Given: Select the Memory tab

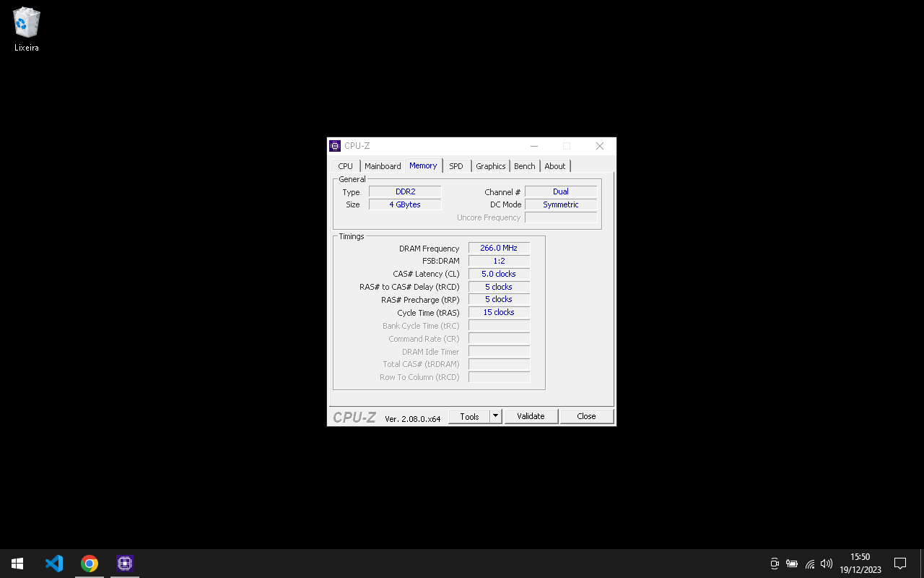Looking at the screenshot, I should tap(423, 165).
